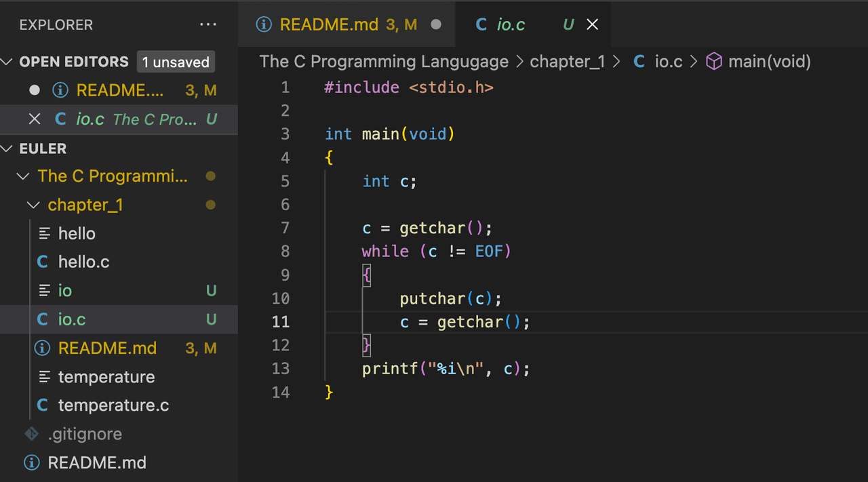Click line number 11 in the gutter
The width and height of the screenshot is (868, 482).
281,321
